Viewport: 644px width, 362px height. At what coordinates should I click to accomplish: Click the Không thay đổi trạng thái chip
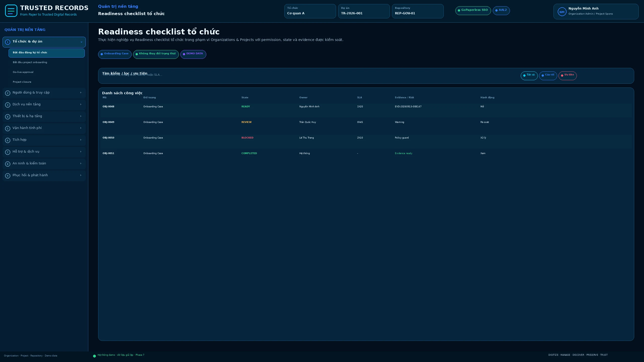156,54
